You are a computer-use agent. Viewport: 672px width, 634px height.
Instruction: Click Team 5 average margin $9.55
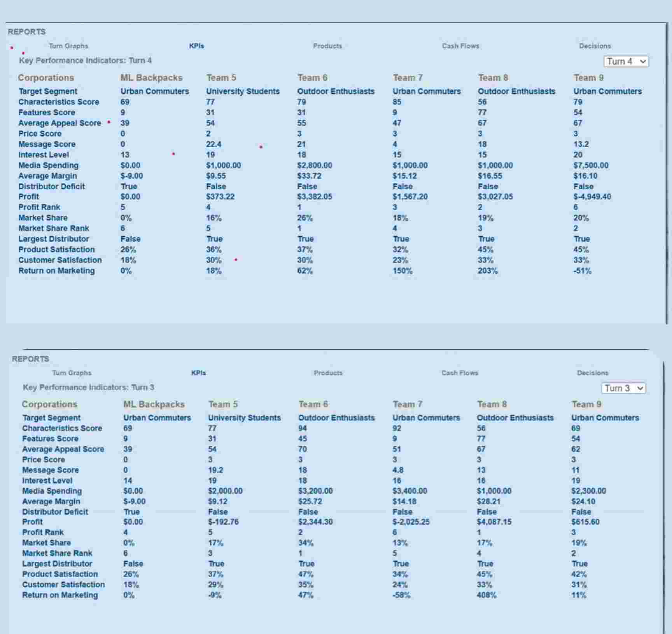(216, 176)
